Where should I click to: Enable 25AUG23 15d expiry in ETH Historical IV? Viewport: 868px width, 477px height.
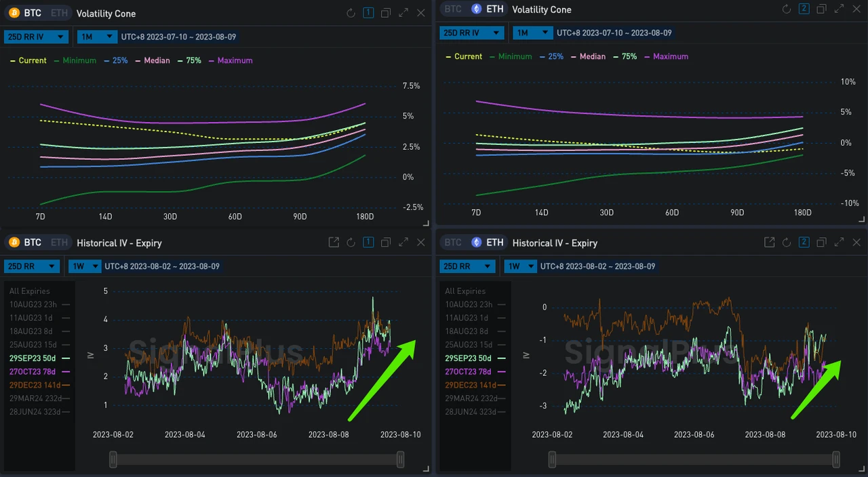coord(475,344)
